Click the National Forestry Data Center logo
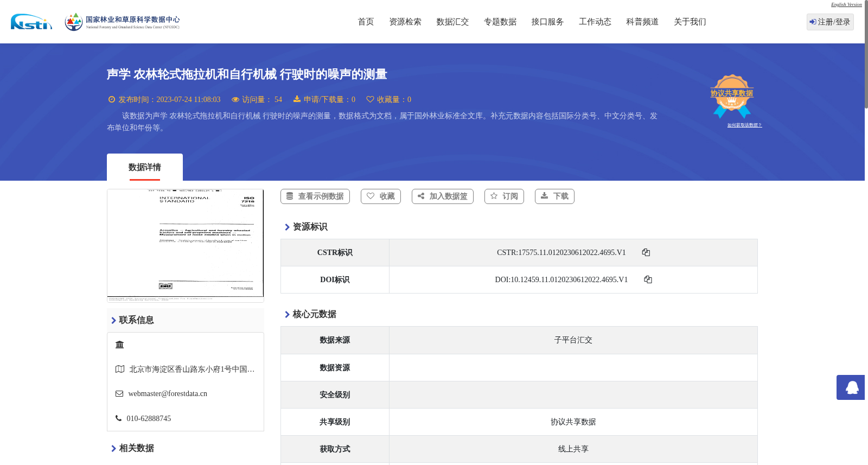This screenshot has width=868, height=465. (122, 22)
